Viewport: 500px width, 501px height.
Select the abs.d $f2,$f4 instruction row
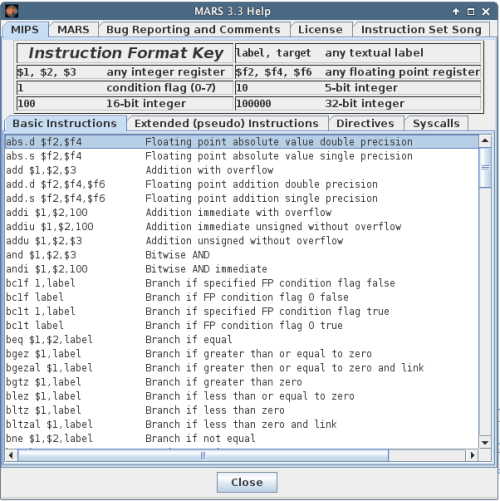[242, 142]
